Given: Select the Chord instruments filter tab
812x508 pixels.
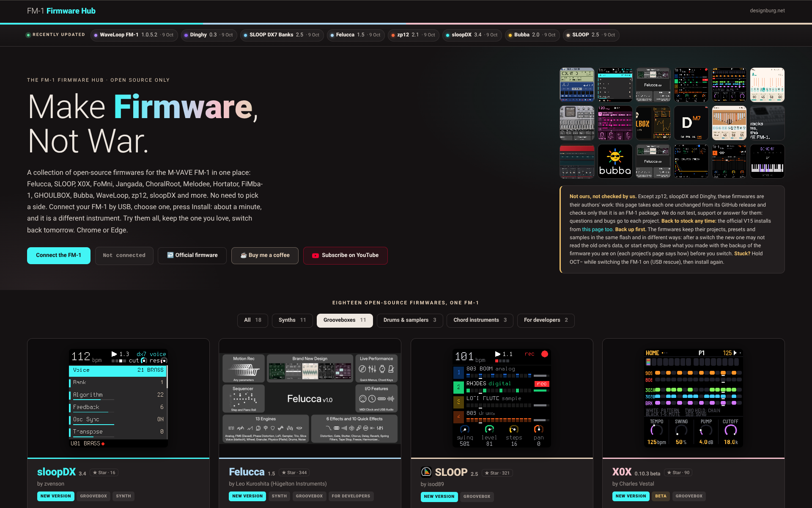Looking at the screenshot, I should coord(480,320).
